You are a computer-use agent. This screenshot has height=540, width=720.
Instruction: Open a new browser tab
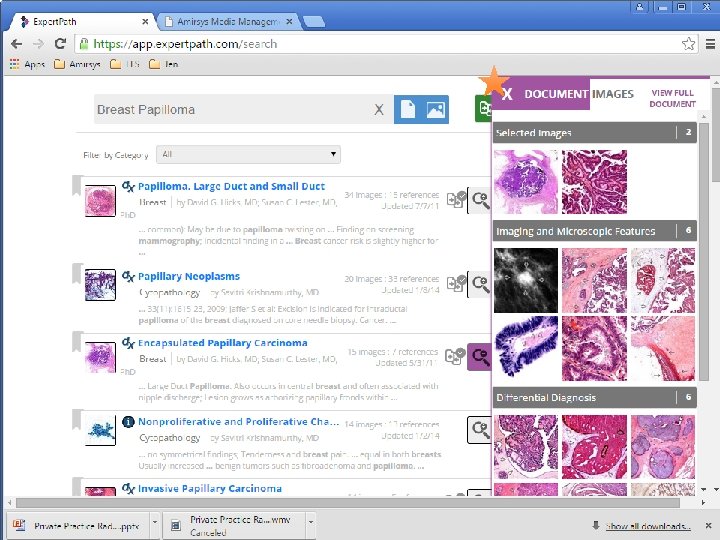coord(314,22)
